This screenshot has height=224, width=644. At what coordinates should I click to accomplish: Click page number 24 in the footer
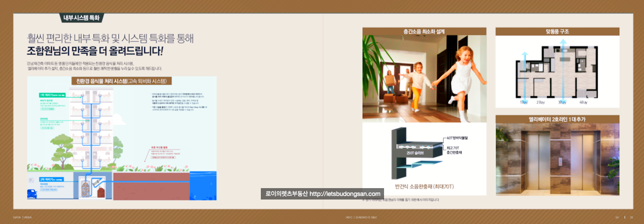(617, 217)
